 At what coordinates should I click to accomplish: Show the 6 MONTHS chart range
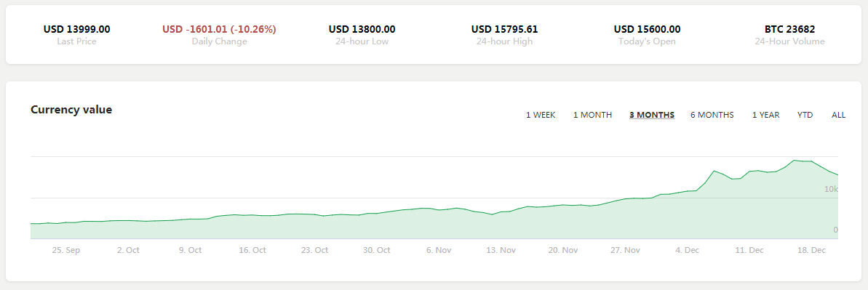point(712,115)
